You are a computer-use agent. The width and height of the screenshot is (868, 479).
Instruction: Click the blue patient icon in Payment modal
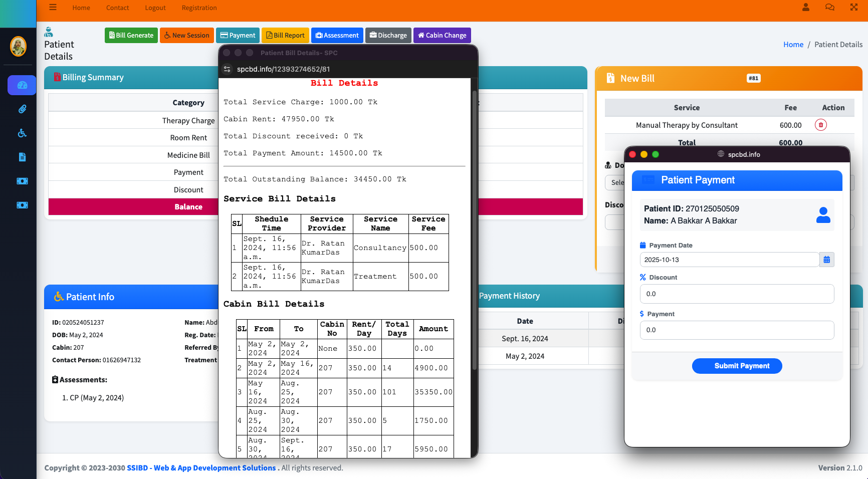[823, 214]
